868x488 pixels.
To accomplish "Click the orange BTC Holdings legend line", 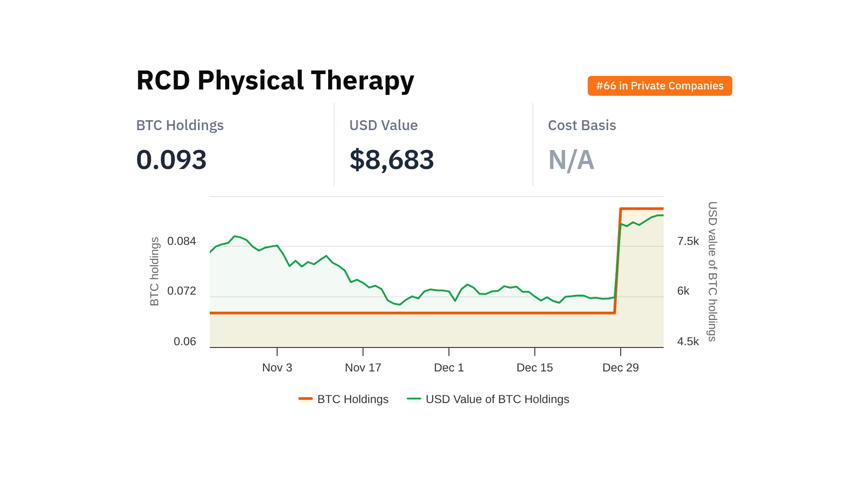I will (306, 399).
